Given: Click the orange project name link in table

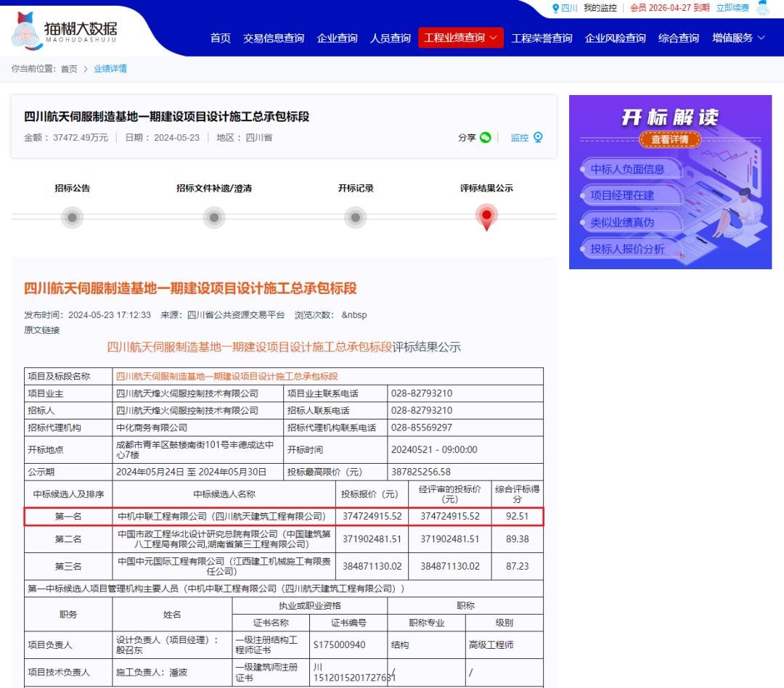Looking at the screenshot, I should [226, 377].
